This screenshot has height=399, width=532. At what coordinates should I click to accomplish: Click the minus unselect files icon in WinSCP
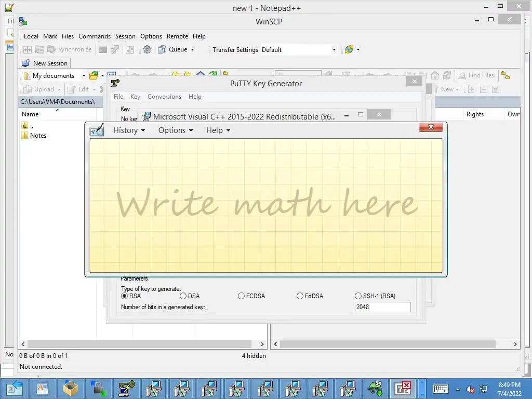tap(484, 89)
